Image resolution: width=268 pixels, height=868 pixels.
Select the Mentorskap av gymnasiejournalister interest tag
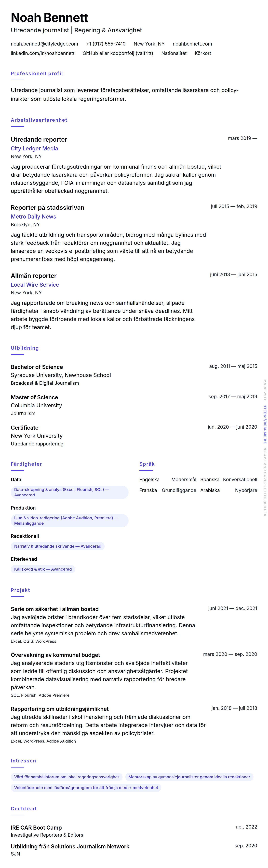click(x=189, y=777)
